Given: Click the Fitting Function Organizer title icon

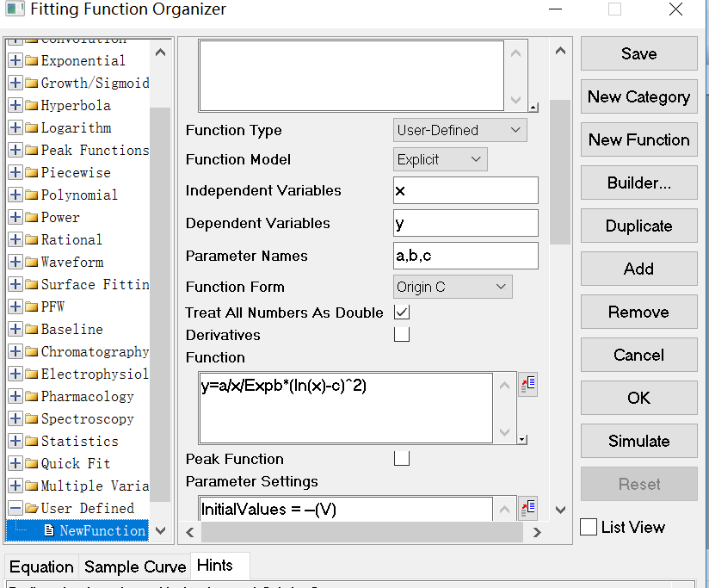Looking at the screenshot, I should 11,10.
